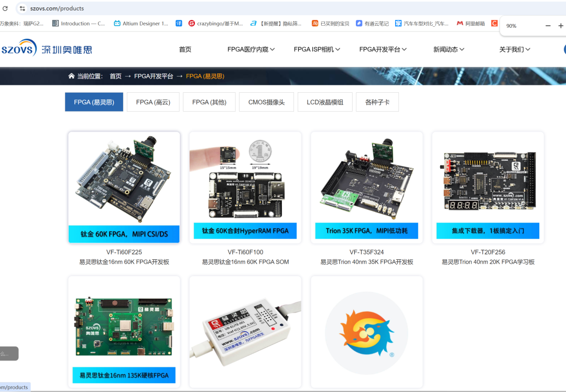This screenshot has height=392, width=566.
Task: Decrease zoom with the minus button
Action: (x=548, y=26)
